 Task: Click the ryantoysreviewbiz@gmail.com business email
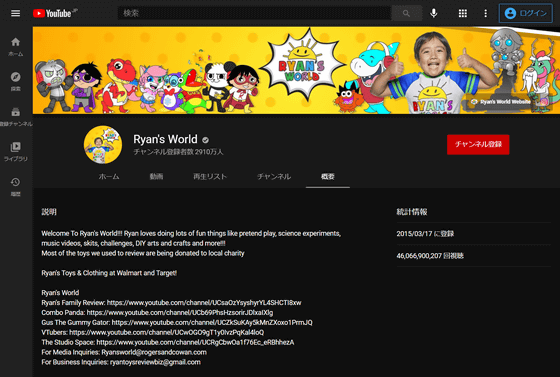coord(155,362)
